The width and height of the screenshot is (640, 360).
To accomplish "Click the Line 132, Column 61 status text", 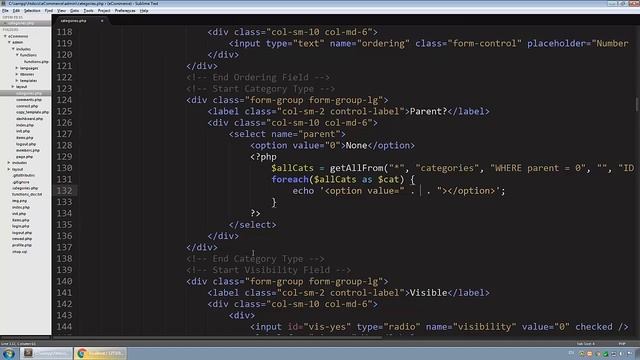I will tap(18, 344).
